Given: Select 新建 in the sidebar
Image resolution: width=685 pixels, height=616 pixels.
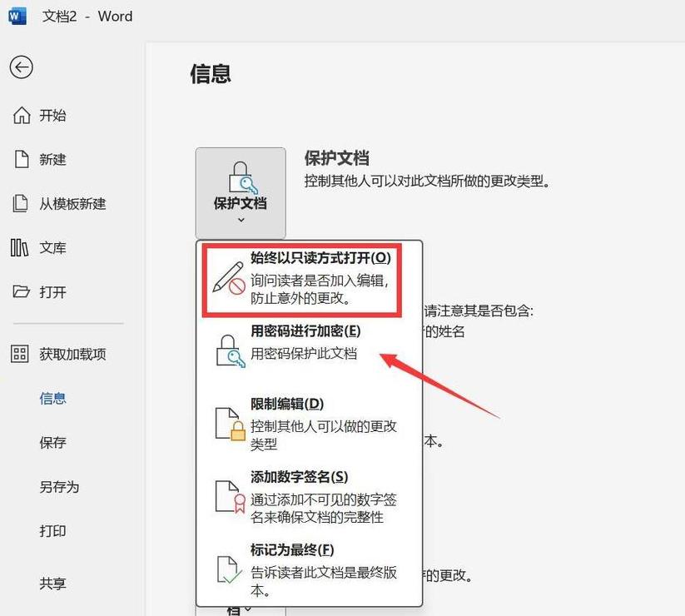Looking at the screenshot, I should click(x=53, y=160).
